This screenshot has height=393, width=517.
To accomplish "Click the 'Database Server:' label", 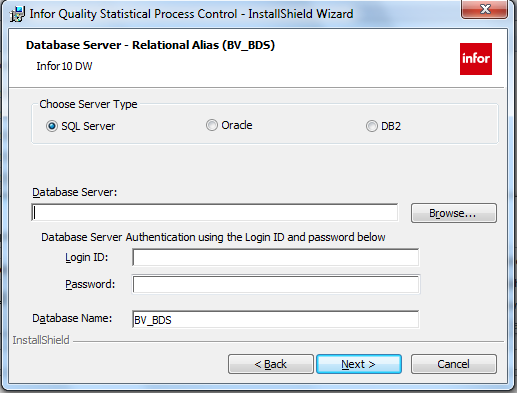I will coord(75,192).
